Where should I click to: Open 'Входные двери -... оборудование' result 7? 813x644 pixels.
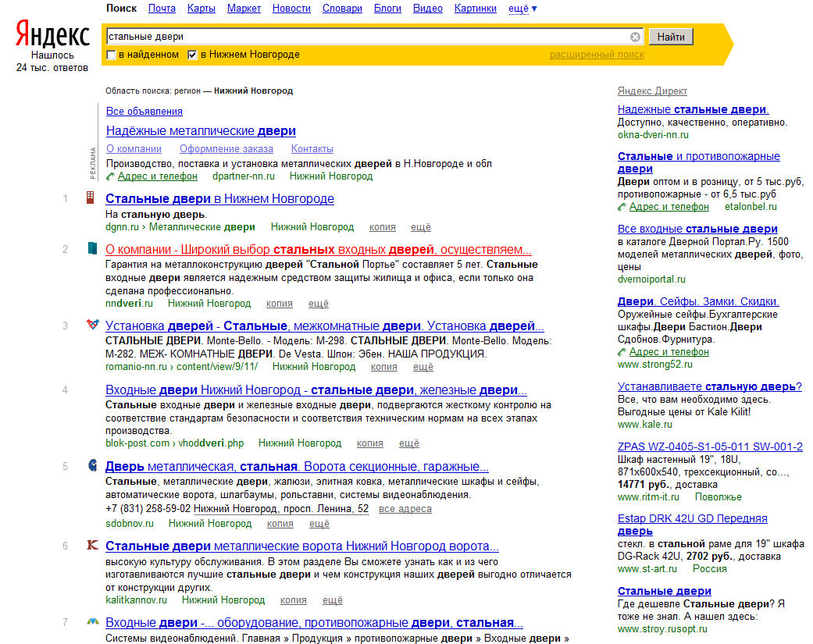pyautogui.click(x=314, y=623)
